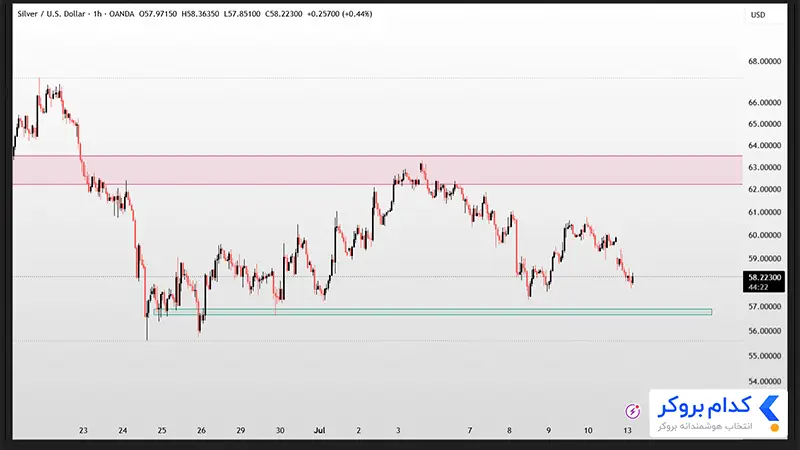Click the latest candle near 58.2
The width and height of the screenshot is (800, 450).
[x=633, y=279]
